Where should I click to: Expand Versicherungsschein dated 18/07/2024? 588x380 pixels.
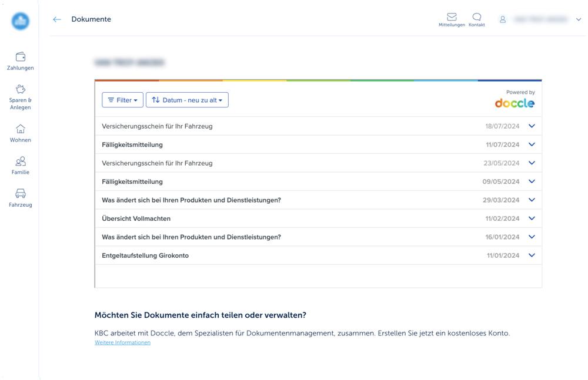click(532, 126)
